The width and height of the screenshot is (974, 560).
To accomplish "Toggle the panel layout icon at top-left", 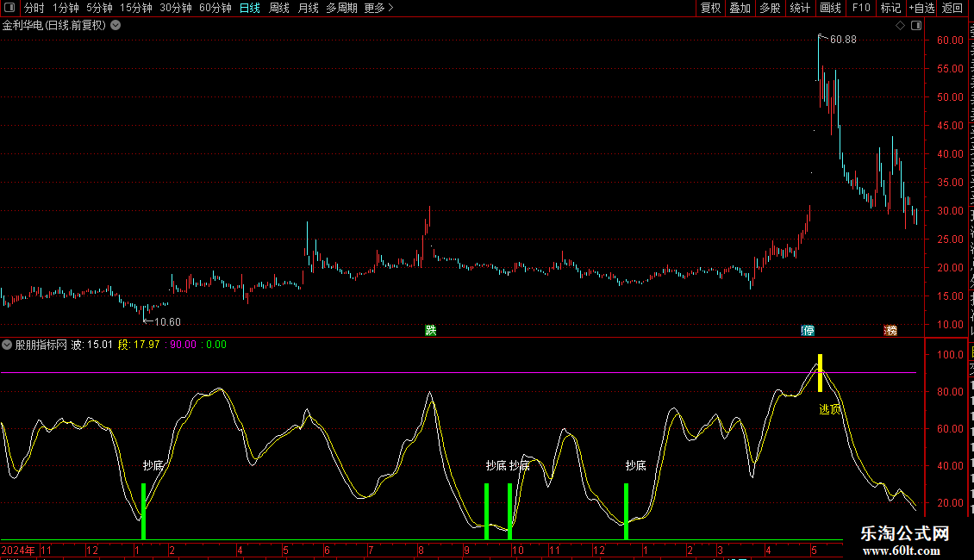I will 9,8.
